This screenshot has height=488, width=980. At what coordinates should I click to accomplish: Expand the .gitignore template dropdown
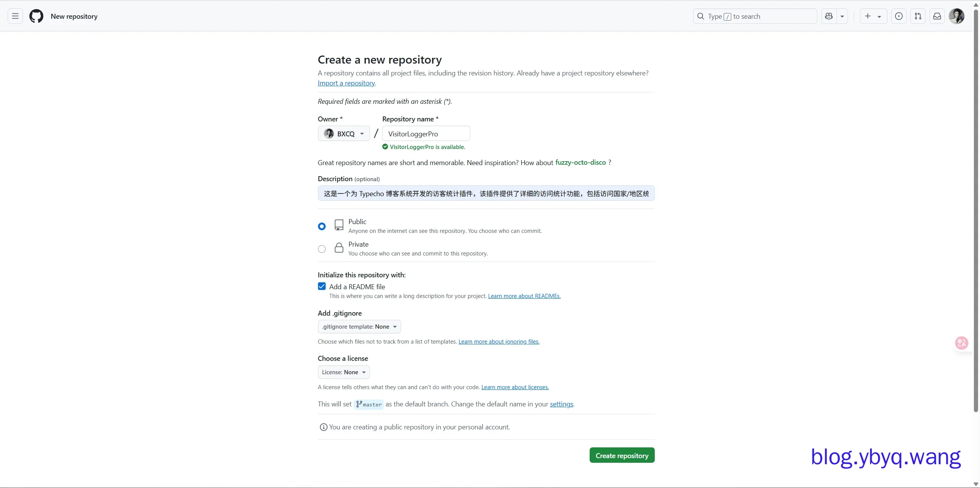coord(359,327)
